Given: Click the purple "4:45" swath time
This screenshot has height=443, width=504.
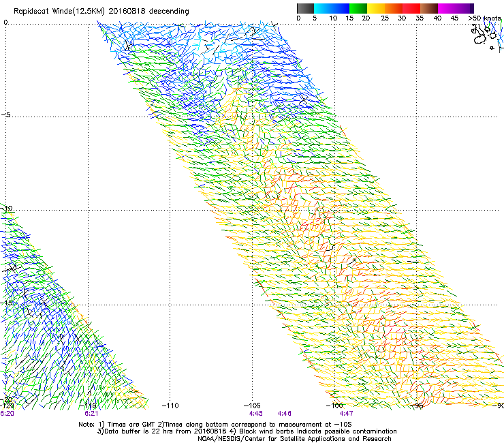Looking at the screenshot, I should coord(256,414).
